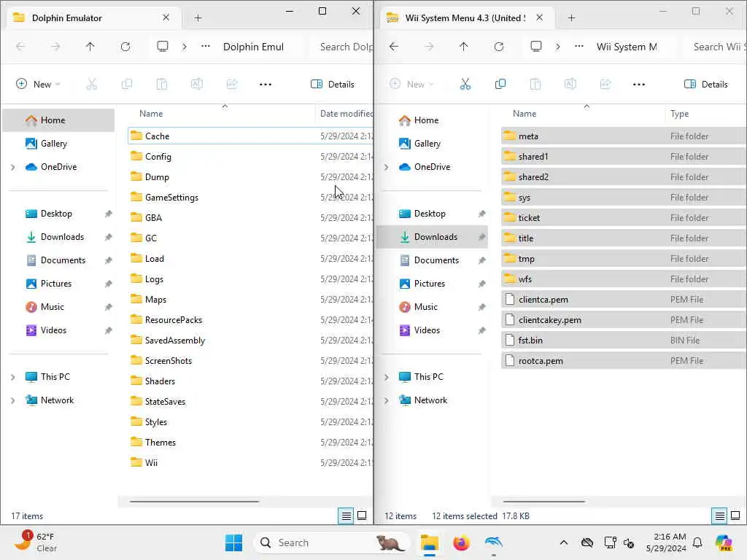747x560 pixels.
Task: Click Paste icon in Wii System Menu window
Action: point(535,85)
